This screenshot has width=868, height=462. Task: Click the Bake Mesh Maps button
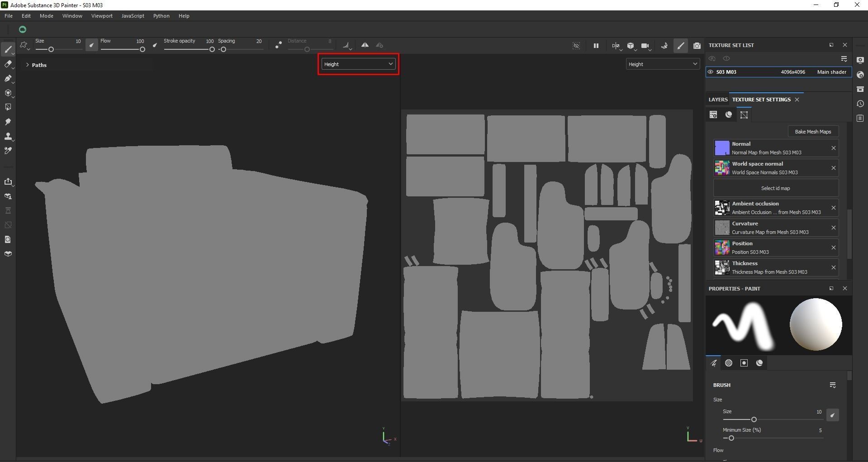[813, 132]
